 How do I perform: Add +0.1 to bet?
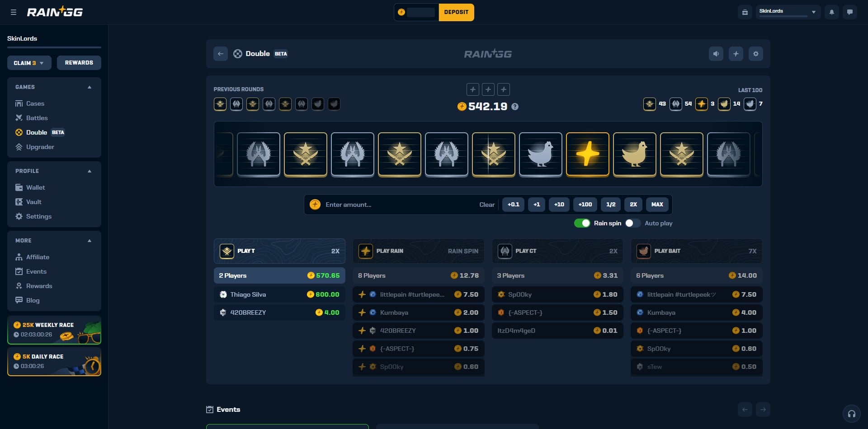point(513,205)
